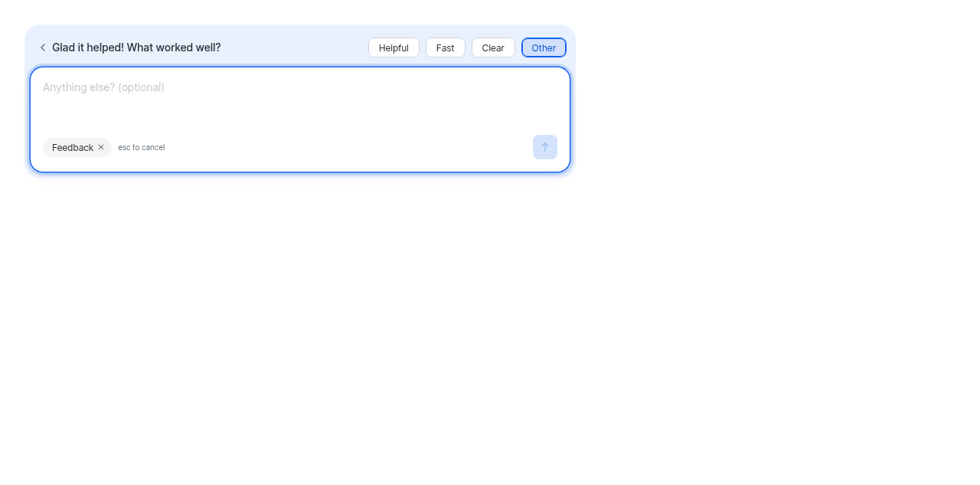Go back using the left arrow icon

point(43,48)
